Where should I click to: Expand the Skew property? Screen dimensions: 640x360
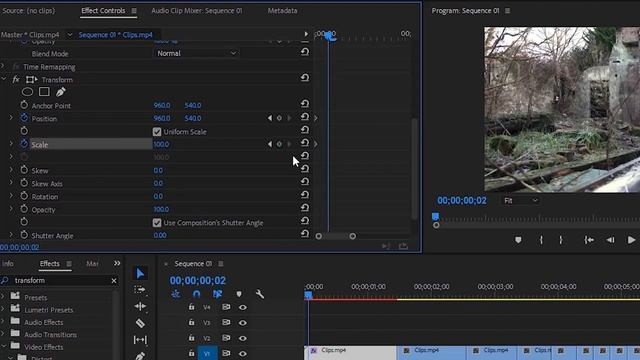point(11,170)
